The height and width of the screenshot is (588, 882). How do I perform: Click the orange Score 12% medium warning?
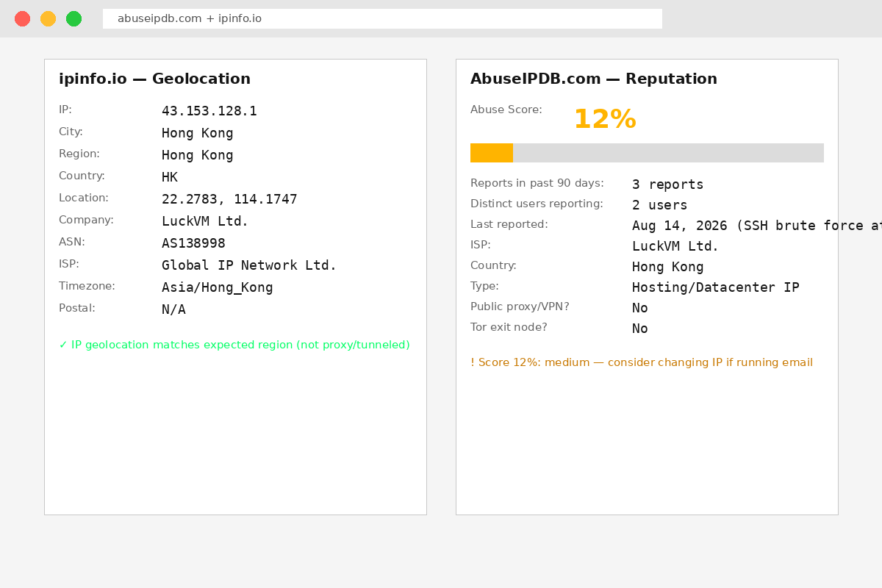tap(642, 362)
